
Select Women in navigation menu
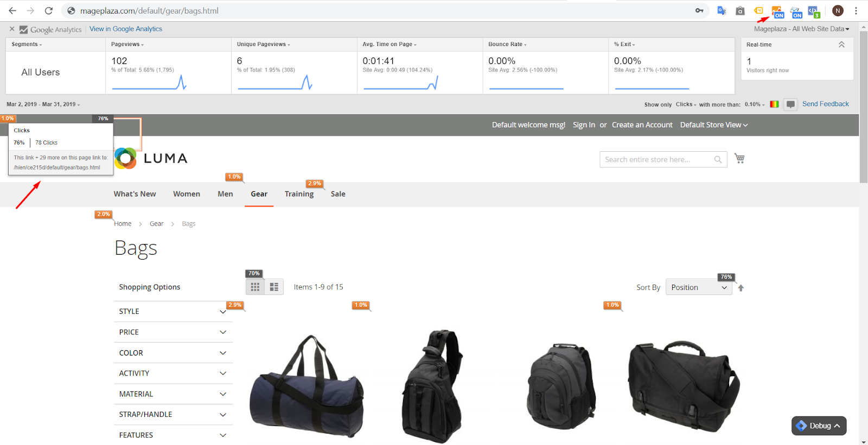(187, 194)
